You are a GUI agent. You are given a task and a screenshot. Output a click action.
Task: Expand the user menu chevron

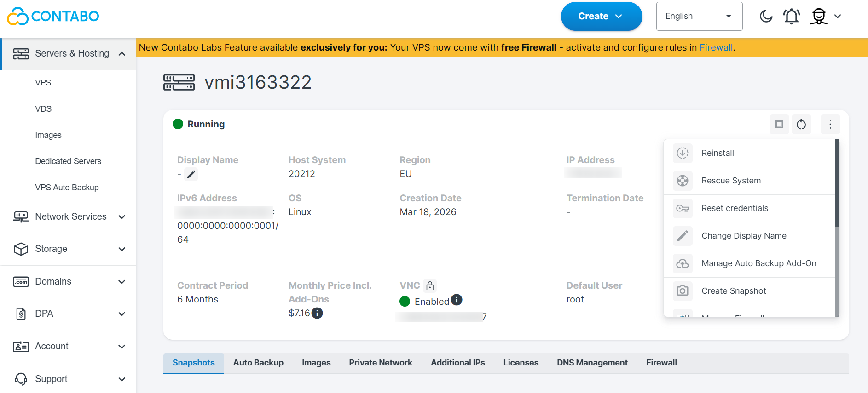click(x=838, y=16)
